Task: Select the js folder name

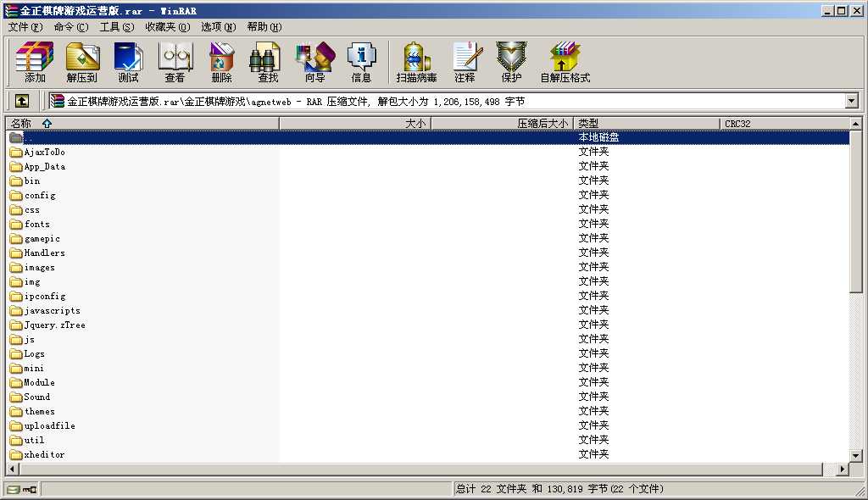Action: (x=30, y=340)
